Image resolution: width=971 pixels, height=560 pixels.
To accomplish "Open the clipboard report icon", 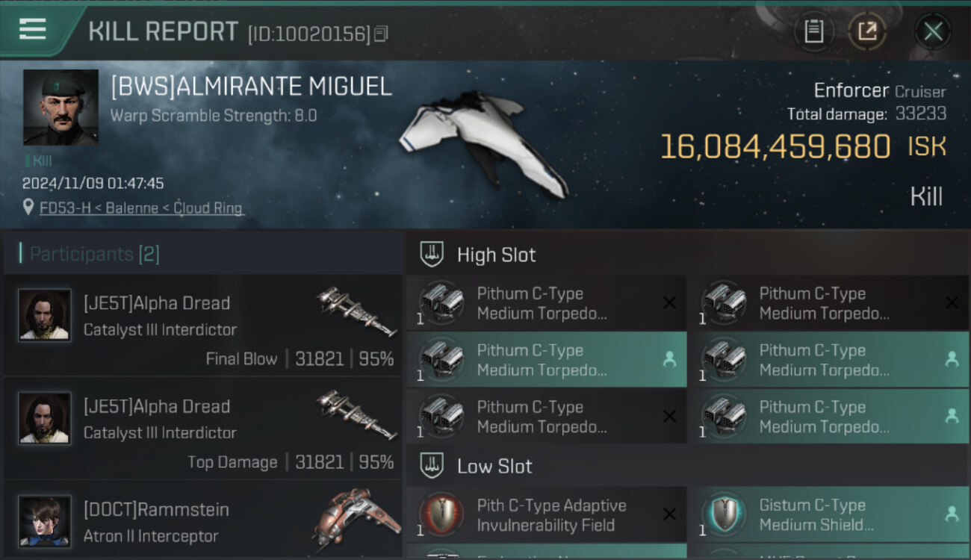I will tap(813, 31).
